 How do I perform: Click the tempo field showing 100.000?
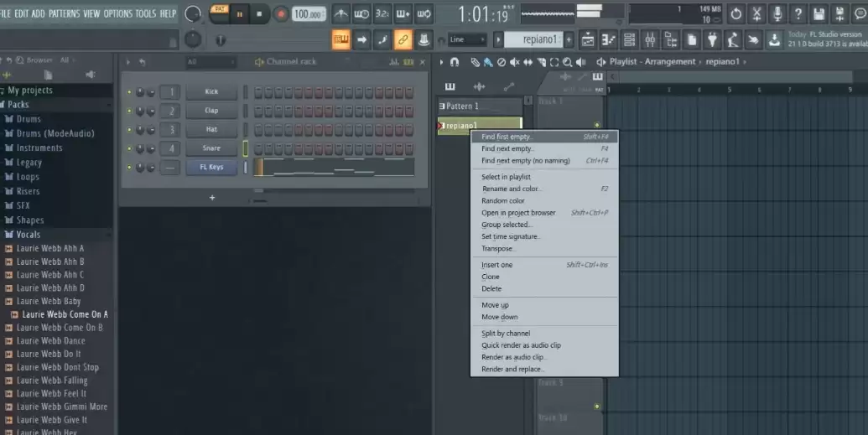309,14
